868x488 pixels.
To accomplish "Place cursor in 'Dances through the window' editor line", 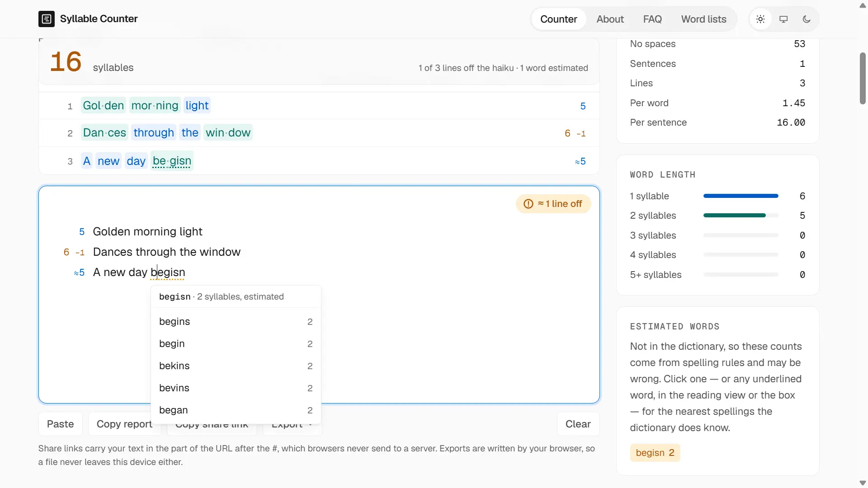I will 167,252.
